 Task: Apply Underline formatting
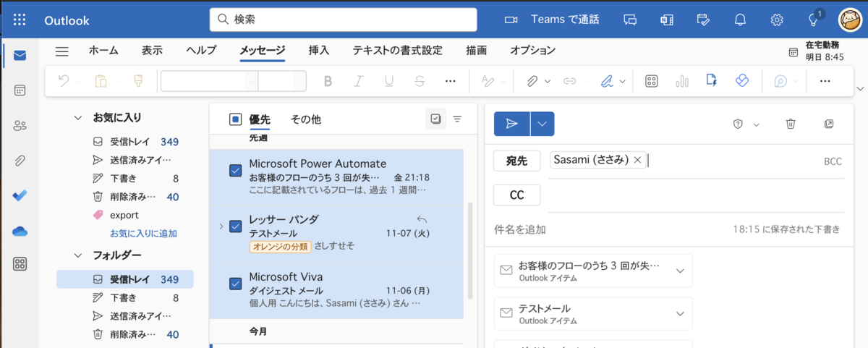click(x=389, y=81)
